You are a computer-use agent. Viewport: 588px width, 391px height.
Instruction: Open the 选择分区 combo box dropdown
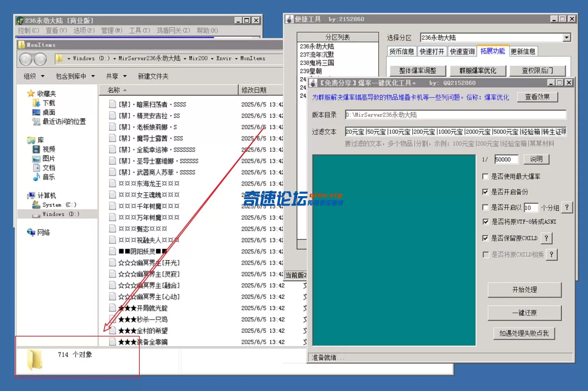[x=567, y=38]
